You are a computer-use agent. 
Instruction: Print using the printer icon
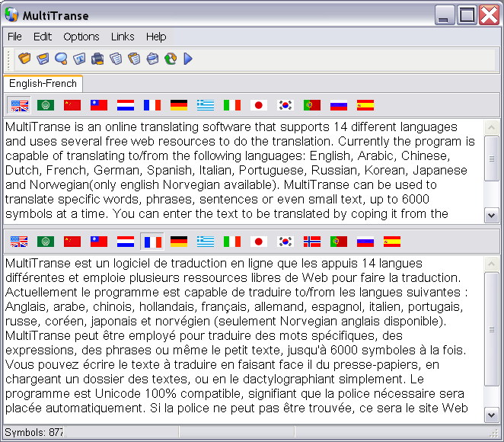[97, 59]
